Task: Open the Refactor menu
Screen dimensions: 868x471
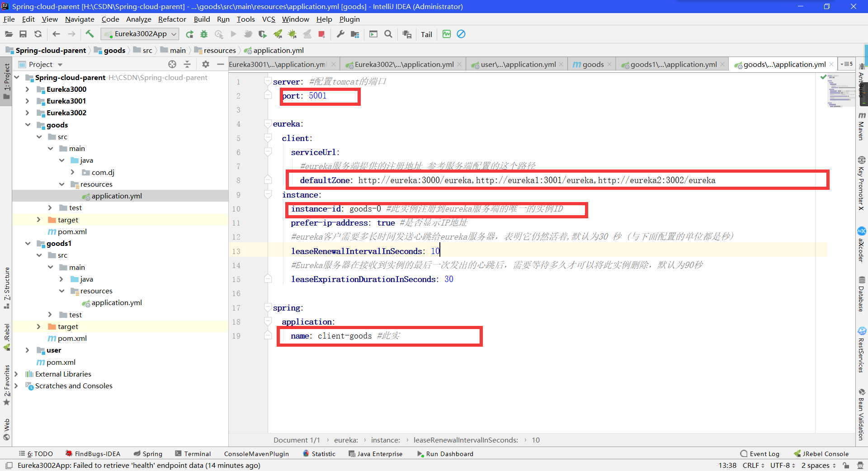Action: [172, 19]
